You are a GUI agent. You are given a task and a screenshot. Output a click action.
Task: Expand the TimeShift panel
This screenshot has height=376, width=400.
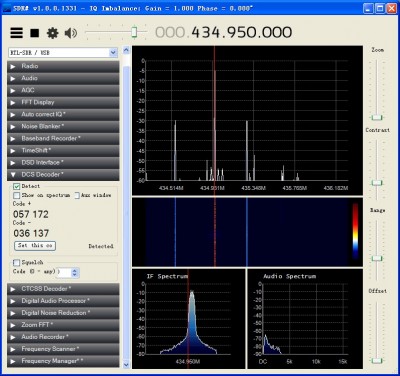(x=63, y=150)
